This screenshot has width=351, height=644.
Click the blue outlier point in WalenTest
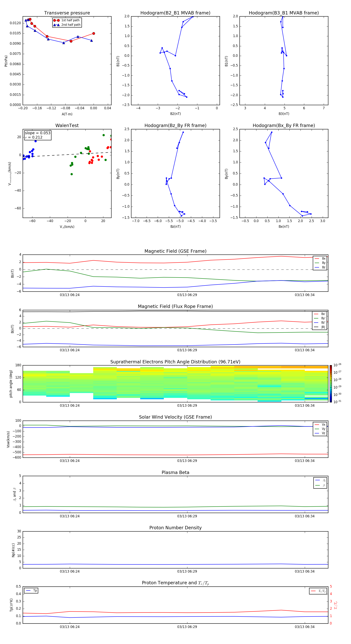35,141
